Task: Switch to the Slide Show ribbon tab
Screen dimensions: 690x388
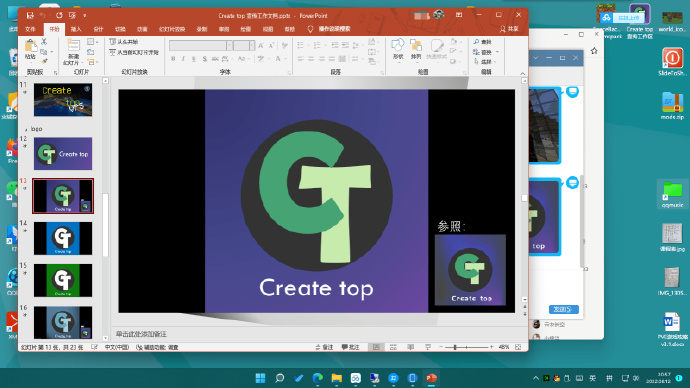Action: [x=172, y=29]
